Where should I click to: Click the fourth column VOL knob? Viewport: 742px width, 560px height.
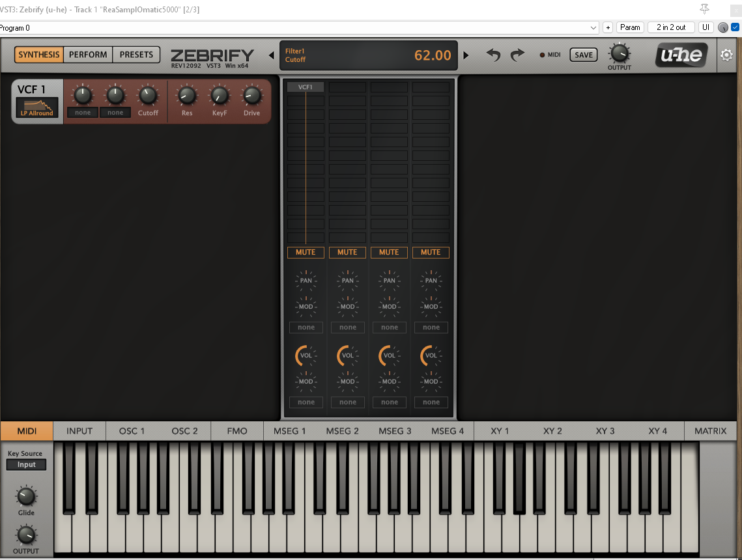pos(431,356)
